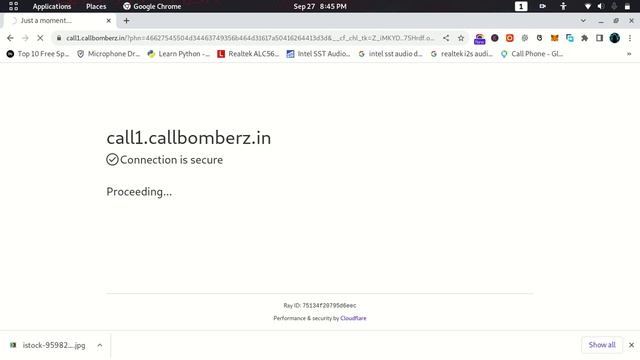Click the 'Ray ID: 75134f29795d6eec' text
The image size is (640, 360).
[x=320, y=305]
